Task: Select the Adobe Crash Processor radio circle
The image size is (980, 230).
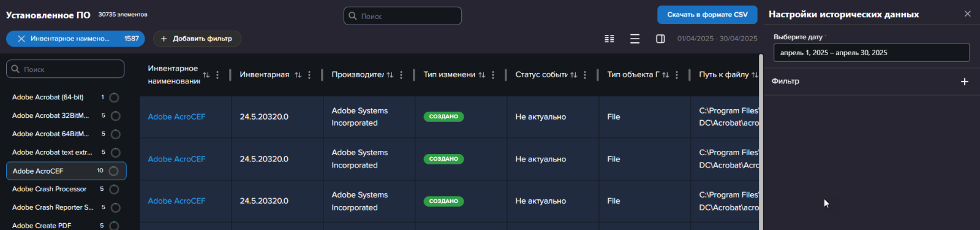Action: 114,190
